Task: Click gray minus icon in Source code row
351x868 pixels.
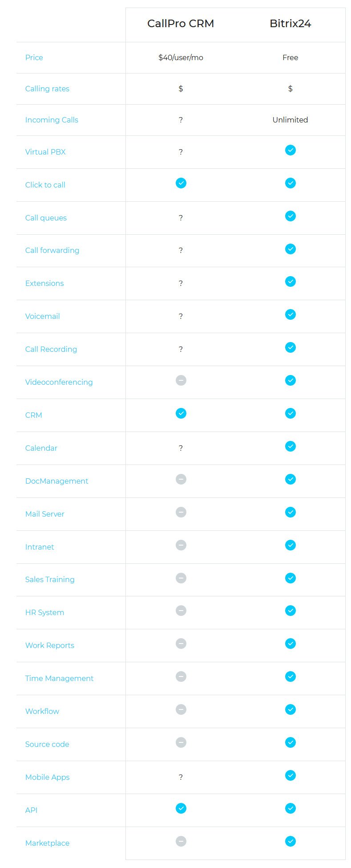Action: 181,742
